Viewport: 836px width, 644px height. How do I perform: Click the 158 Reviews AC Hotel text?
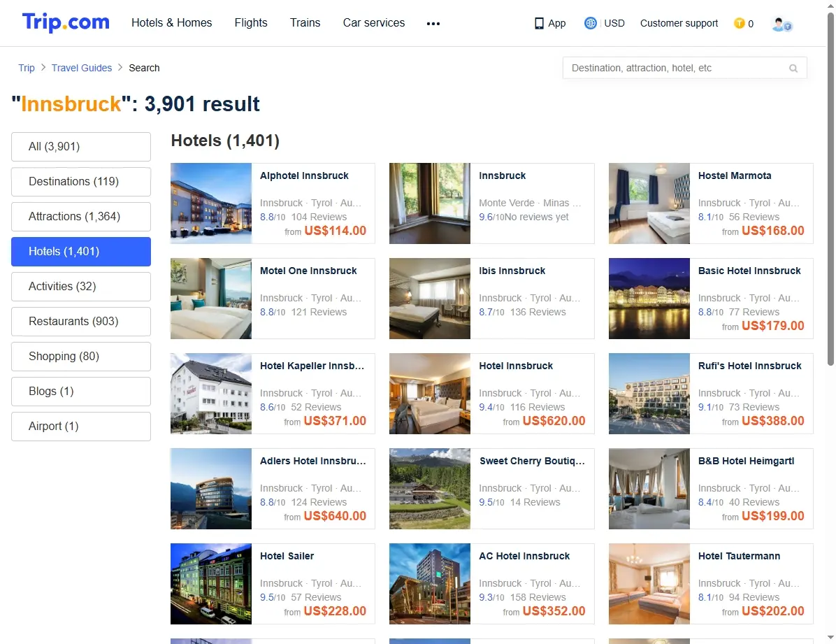point(538,597)
